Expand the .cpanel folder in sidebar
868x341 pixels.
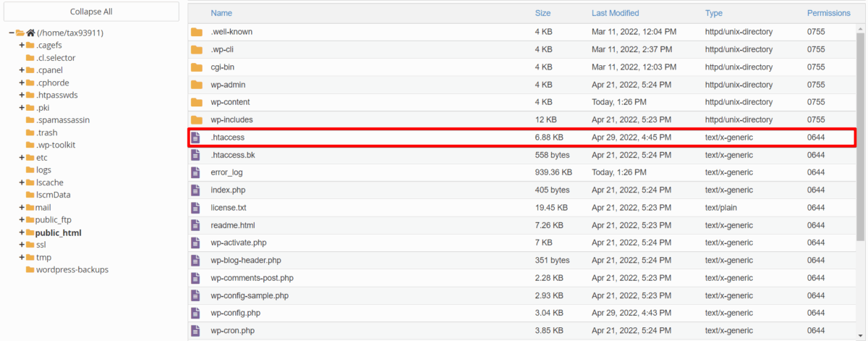click(22, 70)
